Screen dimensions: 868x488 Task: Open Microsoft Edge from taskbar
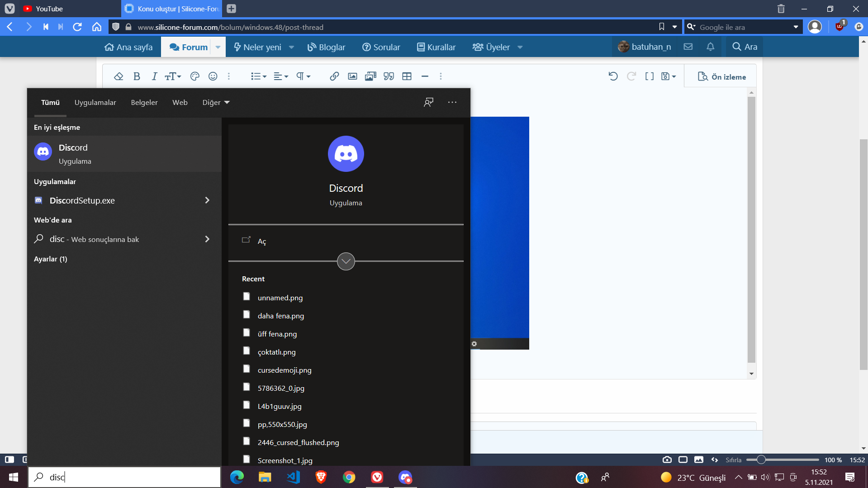pyautogui.click(x=237, y=477)
